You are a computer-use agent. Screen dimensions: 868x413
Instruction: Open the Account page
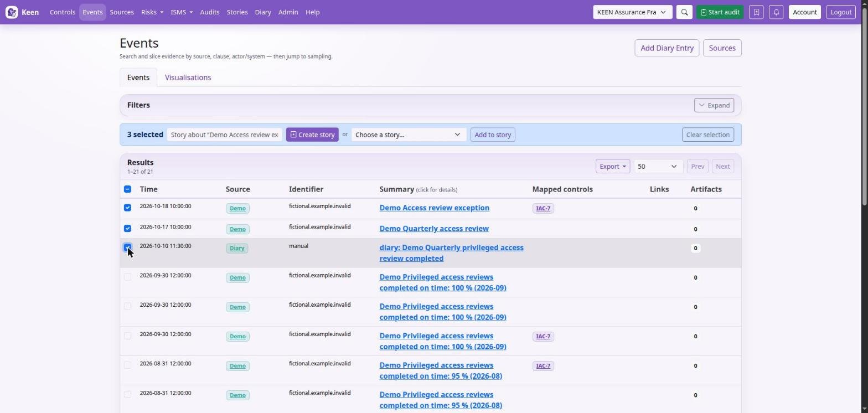pos(804,12)
